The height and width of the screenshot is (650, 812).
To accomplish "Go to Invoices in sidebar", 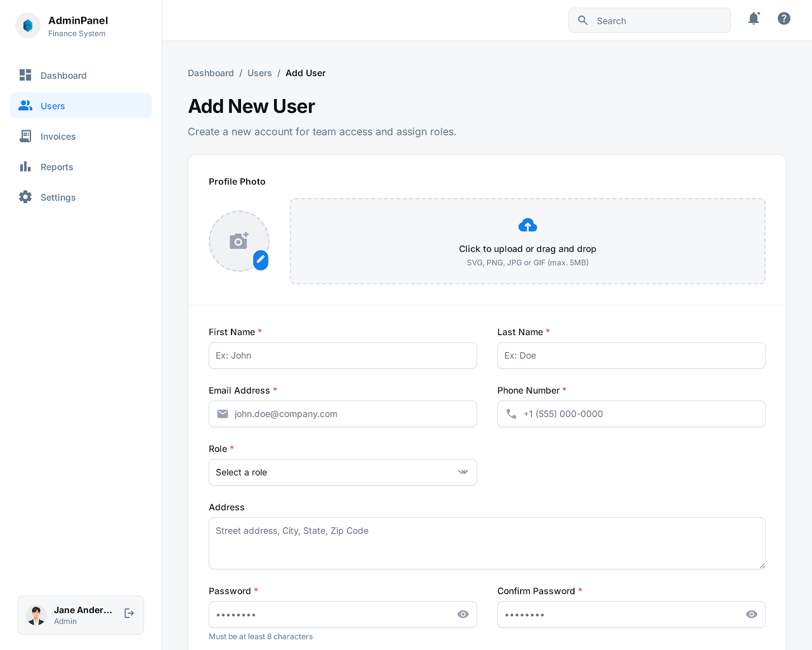I will click(58, 137).
